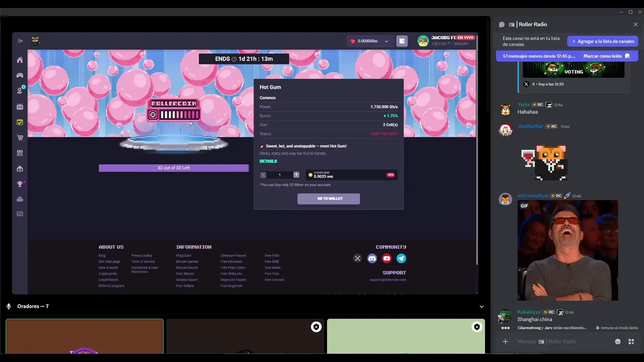
Task: Open the Blog footer link
Action: point(102,255)
